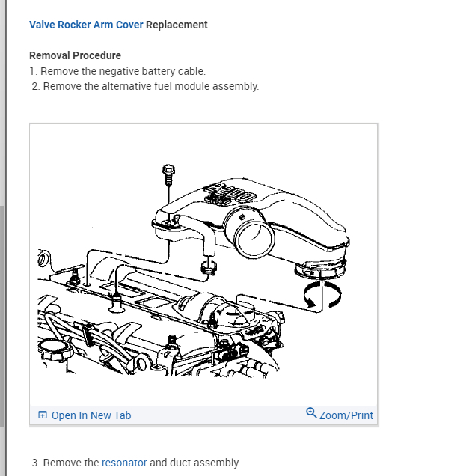Click the duct collar at the resonator's right end
475x476 pixels.
point(320,269)
